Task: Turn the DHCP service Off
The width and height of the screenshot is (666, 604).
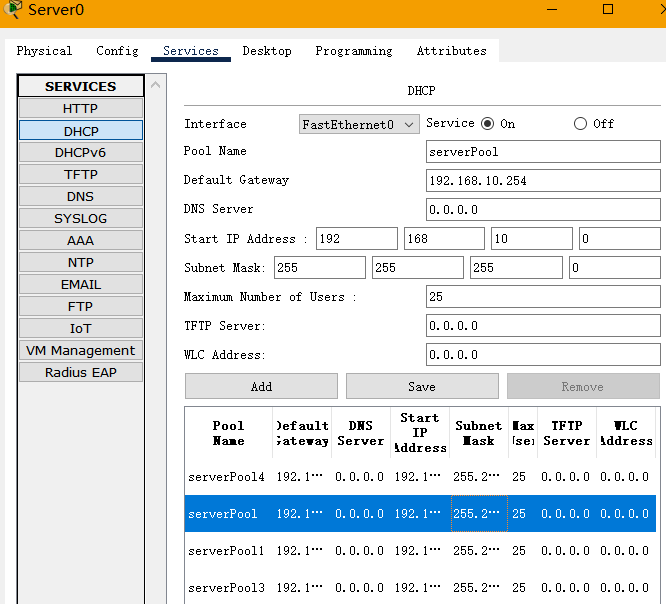Action: [580, 124]
